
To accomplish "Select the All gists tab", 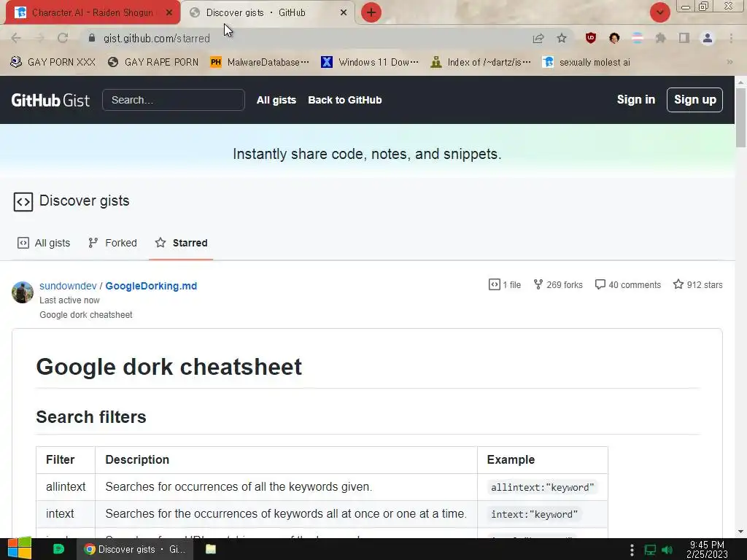I will point(44,243).
